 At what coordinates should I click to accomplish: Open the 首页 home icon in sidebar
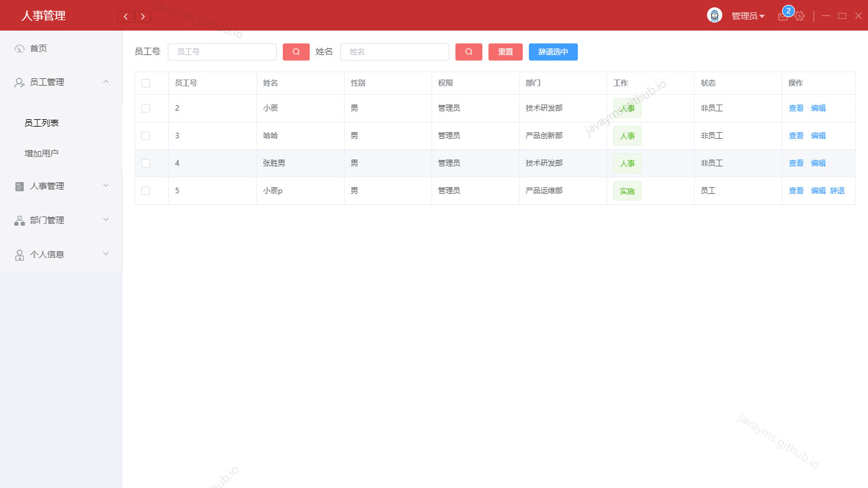[x=18, y=48]
